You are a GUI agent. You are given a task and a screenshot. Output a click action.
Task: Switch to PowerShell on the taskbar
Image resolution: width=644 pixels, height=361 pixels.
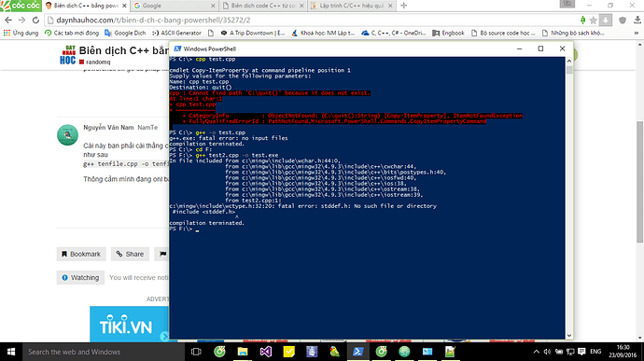click(x=358, y=352)
